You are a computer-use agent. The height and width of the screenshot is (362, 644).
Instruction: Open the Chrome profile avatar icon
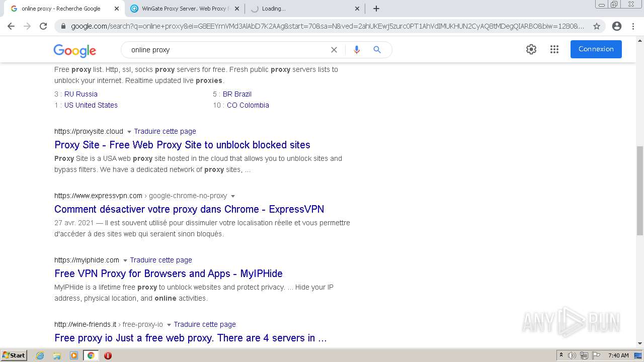pos(617,26)
